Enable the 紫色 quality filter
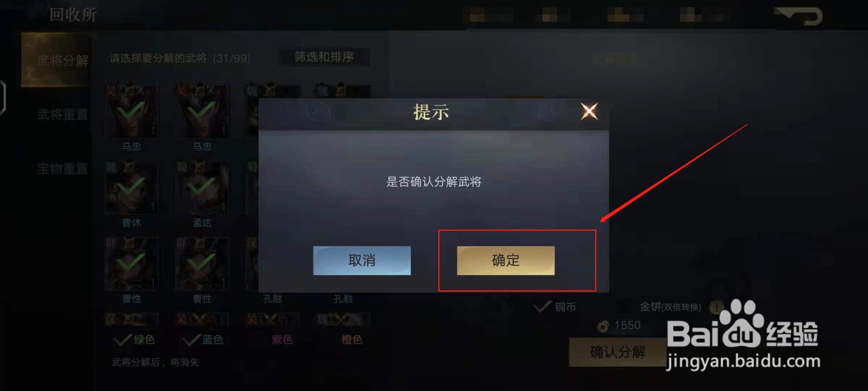868x391 pixels. 282,340
